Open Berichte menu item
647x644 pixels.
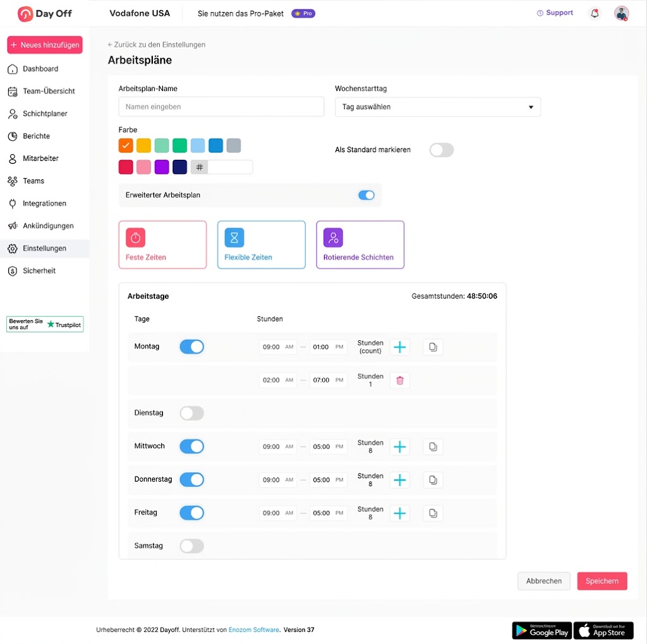coord(45,136)
